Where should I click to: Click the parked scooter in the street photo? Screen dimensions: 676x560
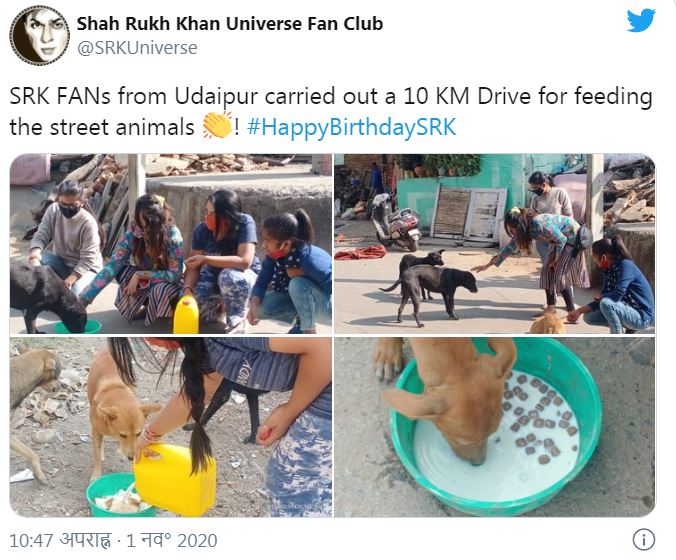(x=396, y=223)
